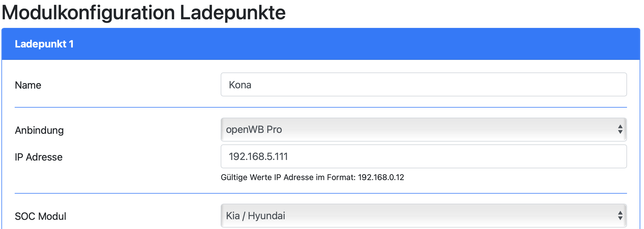Open the SOC Modul dropdown showing Kia / Hyundai
This screenshot has height=229, width=644.
point(423,216)
